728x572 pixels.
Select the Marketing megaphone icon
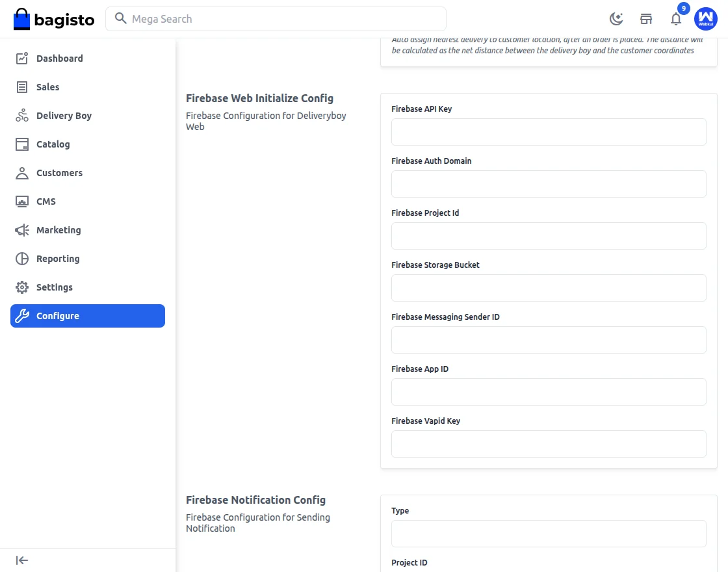point(21,229)
